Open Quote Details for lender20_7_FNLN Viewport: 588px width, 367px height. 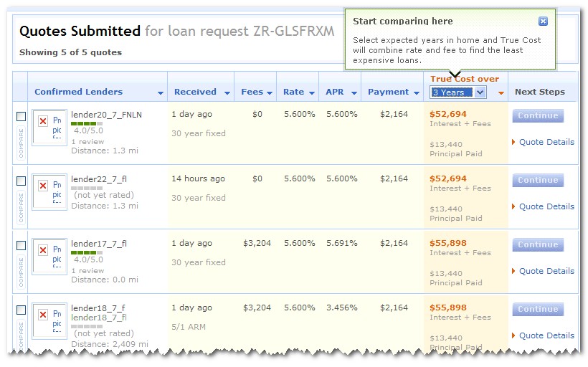(x=546, y=142)
